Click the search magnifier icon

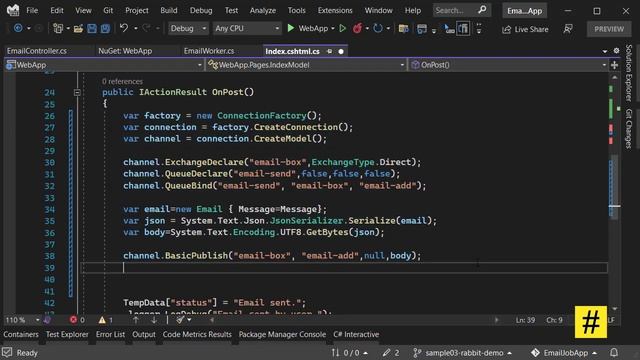[x=482, y=9]
